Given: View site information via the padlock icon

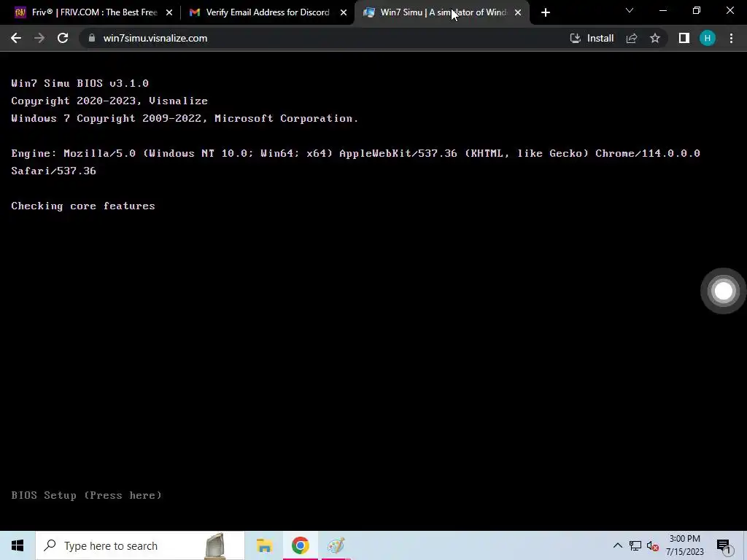Looking at the screenshot, I should point(92,38).
